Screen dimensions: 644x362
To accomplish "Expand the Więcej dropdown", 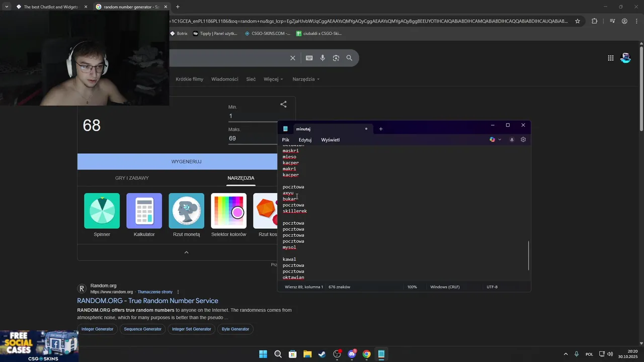I will (273, 79).
